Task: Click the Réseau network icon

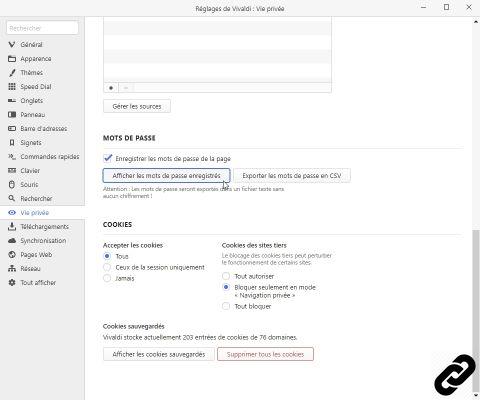Action: (x=12, y=269)
